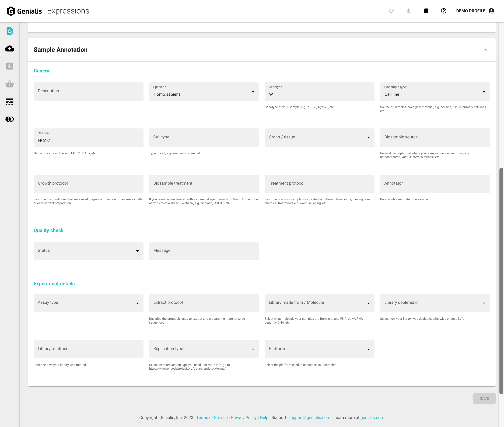Open the Organ / tissue dropdown
504x427 pixels.
(368, 137)
